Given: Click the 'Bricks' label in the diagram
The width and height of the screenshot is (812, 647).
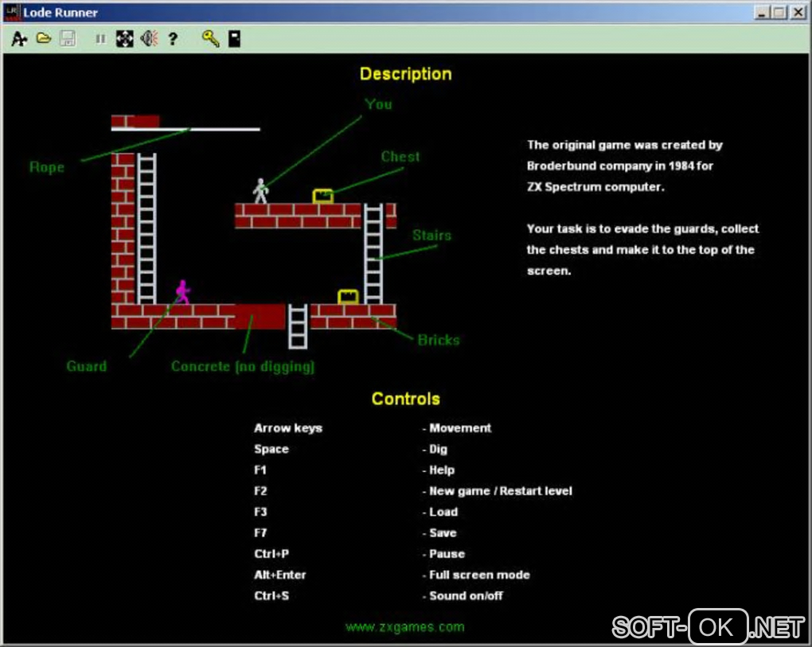Looking at the screenshot, I should tap(439, 340).
